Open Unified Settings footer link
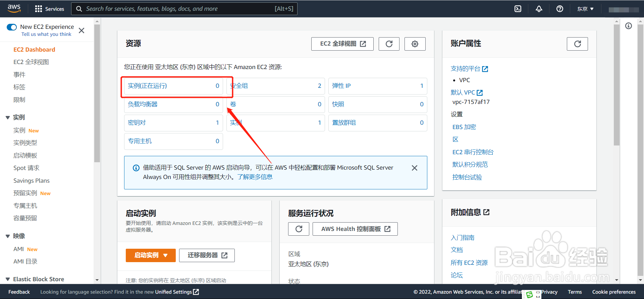644x299 pixels. [177, 292]
